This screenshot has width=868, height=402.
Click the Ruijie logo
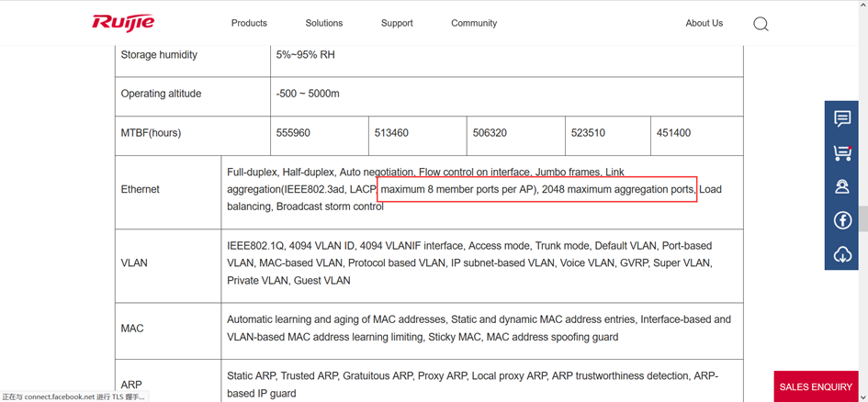click(x=123, y=22)
